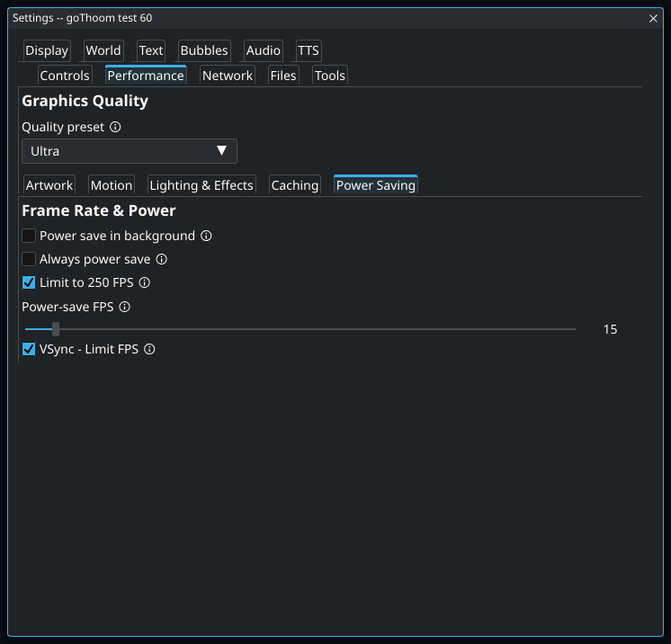671x644 pixels.
Task: Click info icon beside VSync - Limit FPS
Action: 149,349
